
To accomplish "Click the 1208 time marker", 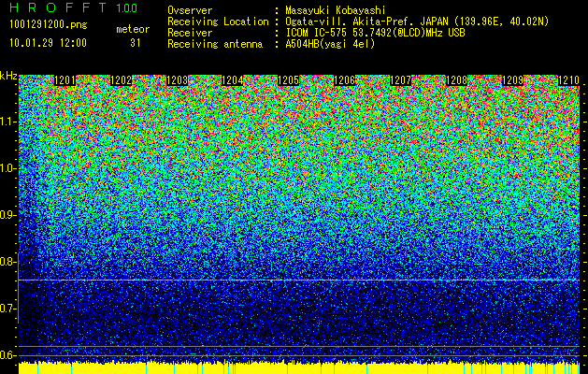I will (457, 80).
